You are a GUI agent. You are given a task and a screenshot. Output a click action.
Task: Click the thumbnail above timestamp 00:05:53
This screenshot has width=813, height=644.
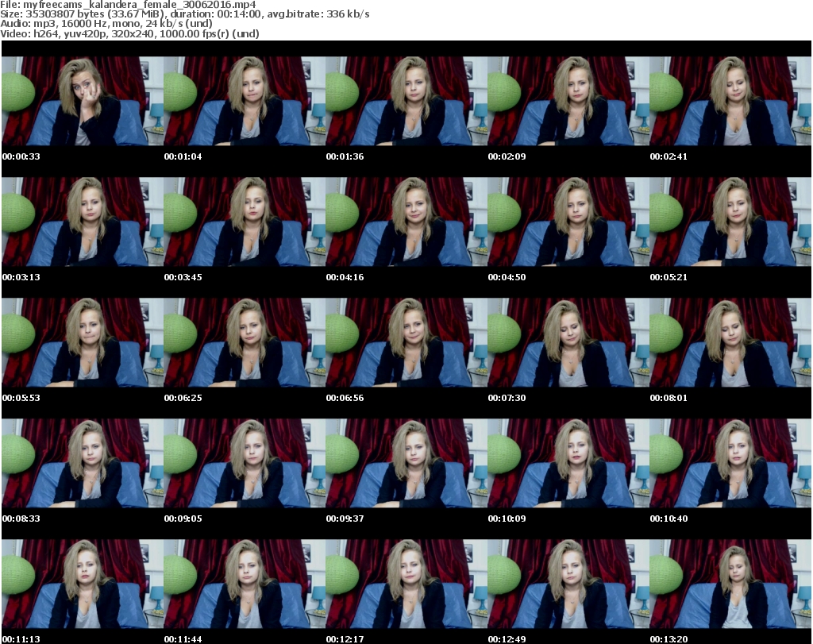(x=83, y=343)
